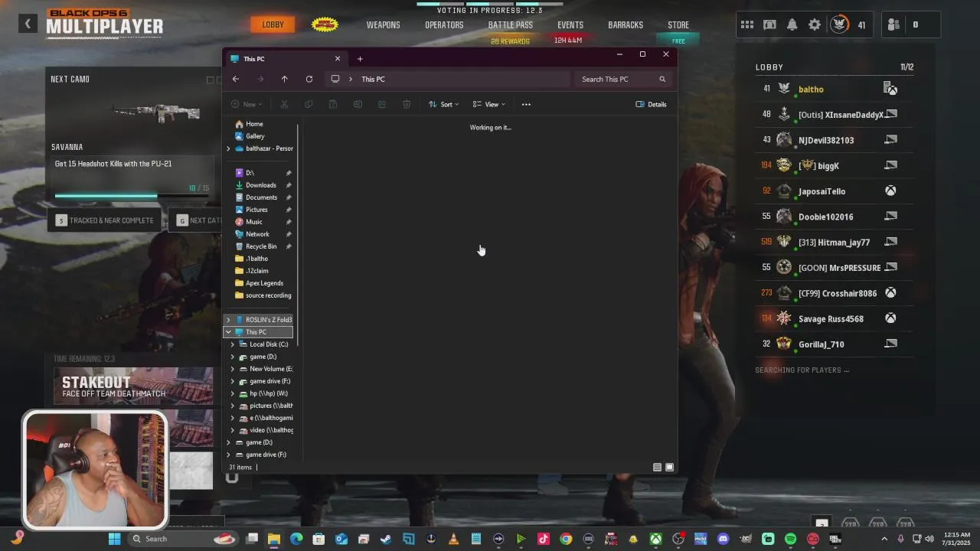Open the social friends icon in game
Image resolution: width=980 pixels, height=551 pixels.
pyautogui.click(x=893, y=24)
